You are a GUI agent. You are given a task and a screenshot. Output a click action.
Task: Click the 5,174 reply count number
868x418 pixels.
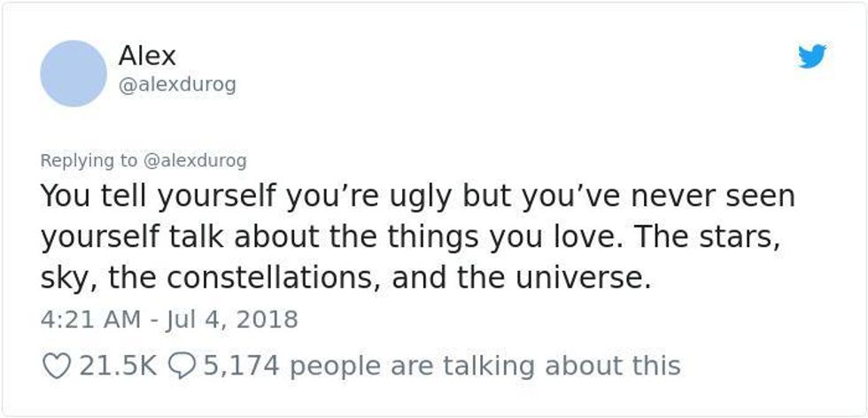(242, 366)
